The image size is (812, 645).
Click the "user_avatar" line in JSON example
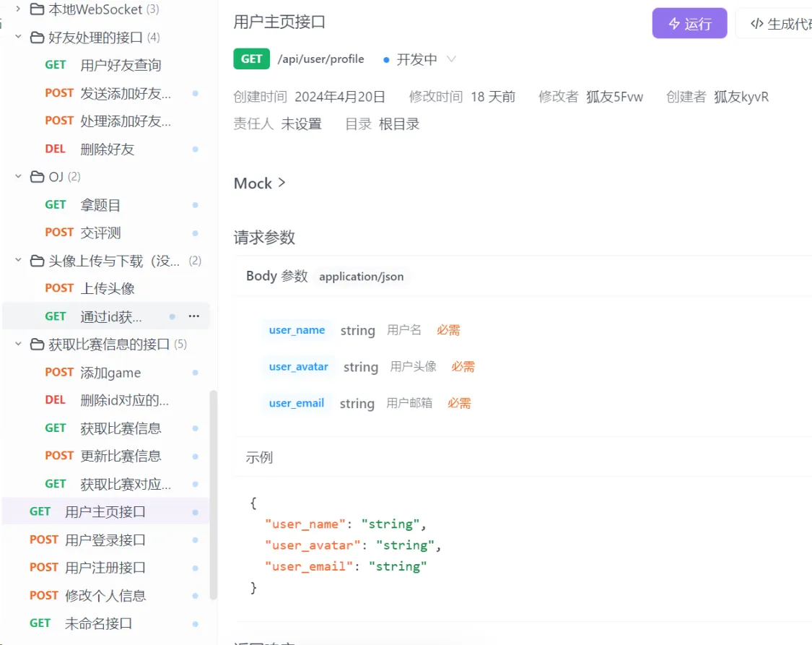tap(353, 545)
